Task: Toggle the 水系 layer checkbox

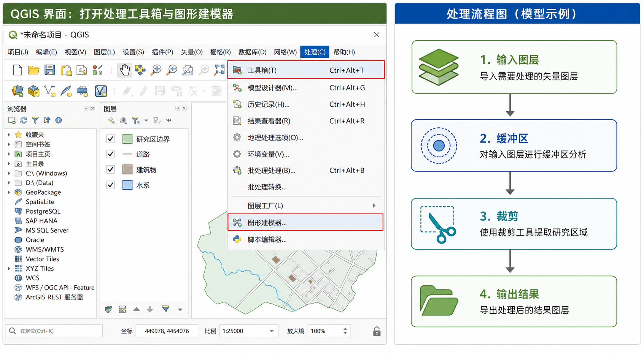Action: 111,185
